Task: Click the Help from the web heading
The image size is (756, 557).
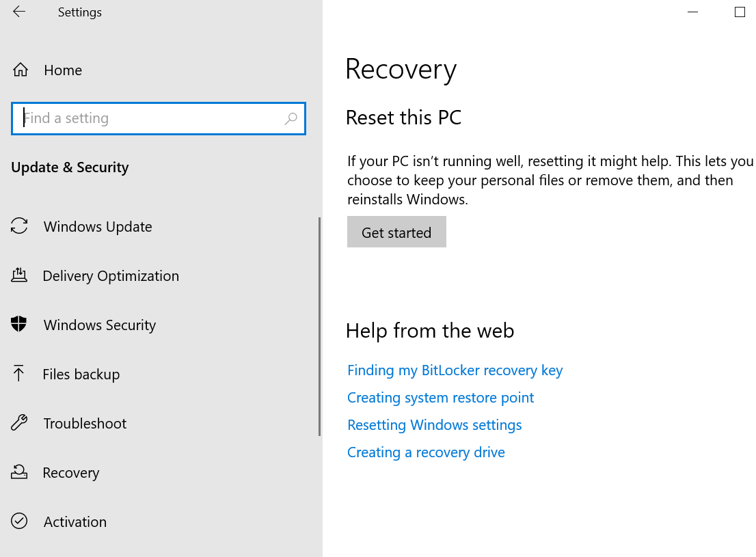Action: click(x=430, y=331)
